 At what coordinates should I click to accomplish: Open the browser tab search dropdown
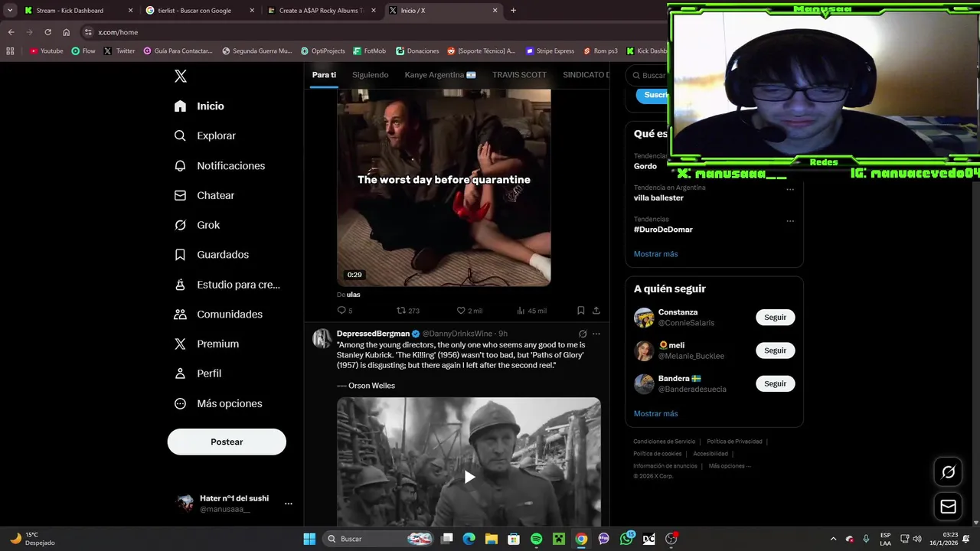click(x=9, y=11)
